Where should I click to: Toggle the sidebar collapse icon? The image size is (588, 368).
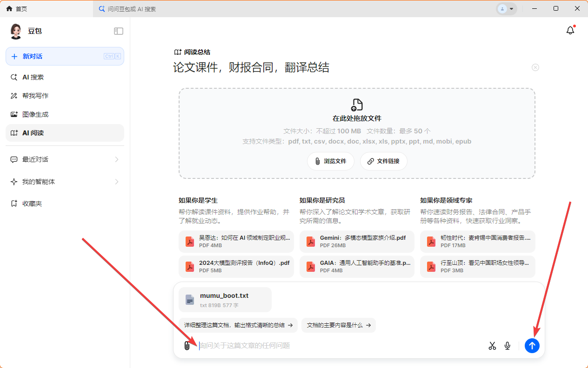coord(119,31)
